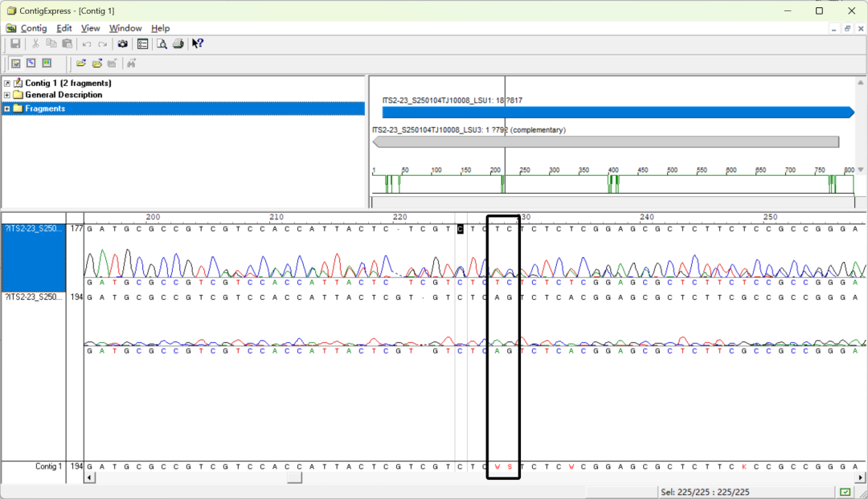
Task: Click the Sel: 225/225 status text
Action: 705,492
